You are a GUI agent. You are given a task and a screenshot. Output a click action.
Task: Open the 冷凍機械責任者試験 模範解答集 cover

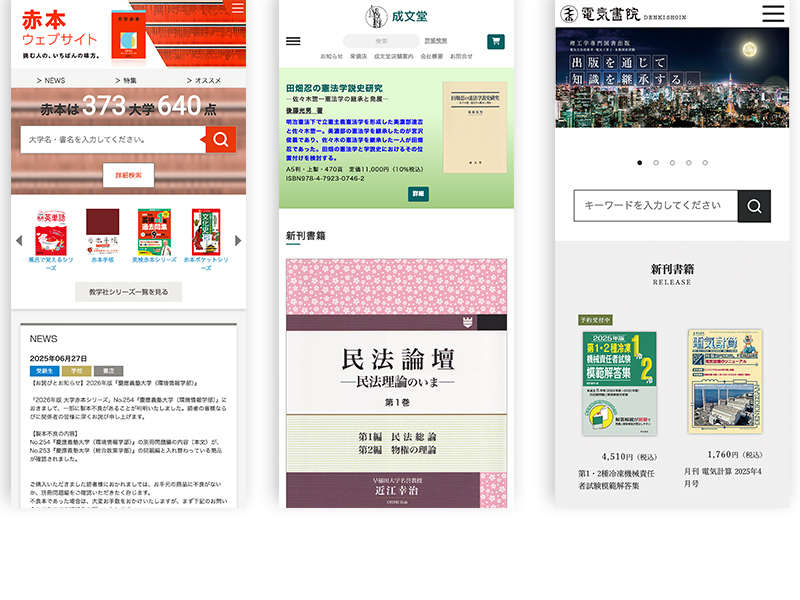[619, 383]
